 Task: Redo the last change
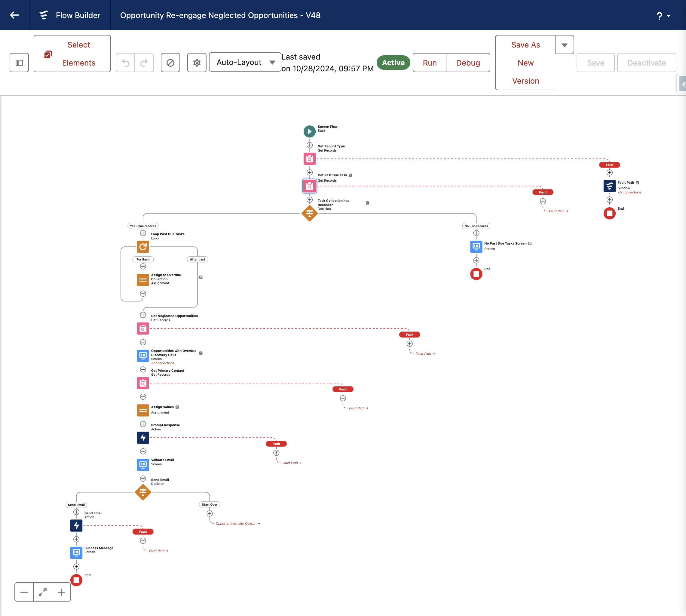coord(144,63)
